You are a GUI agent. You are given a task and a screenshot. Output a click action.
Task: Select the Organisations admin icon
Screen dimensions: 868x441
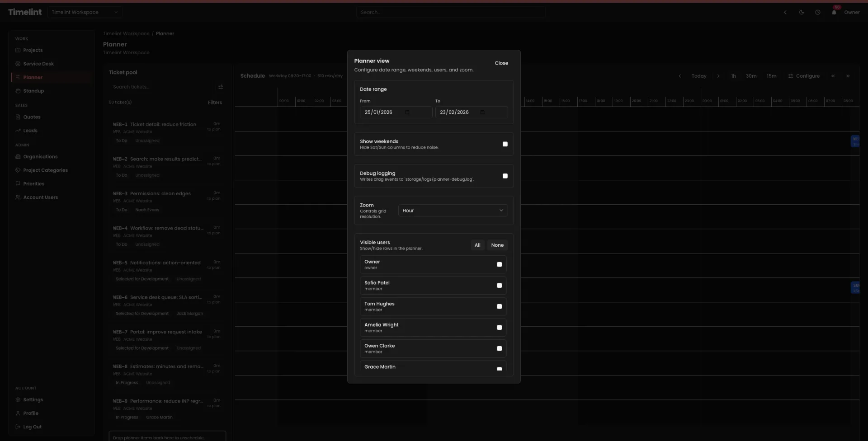coord(18,157)
